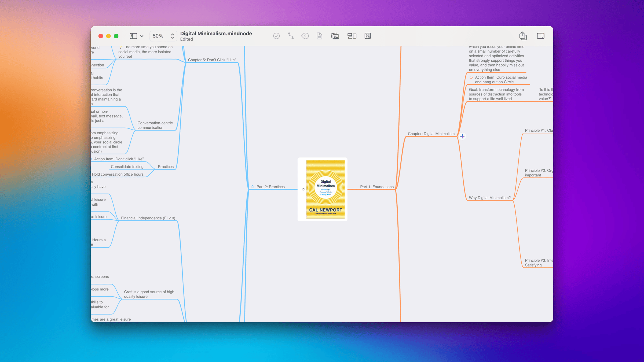The height and width of the screenshot is (362, 644).
Task: Toggle Curb social media task checkbox
Action: point(471,77)
